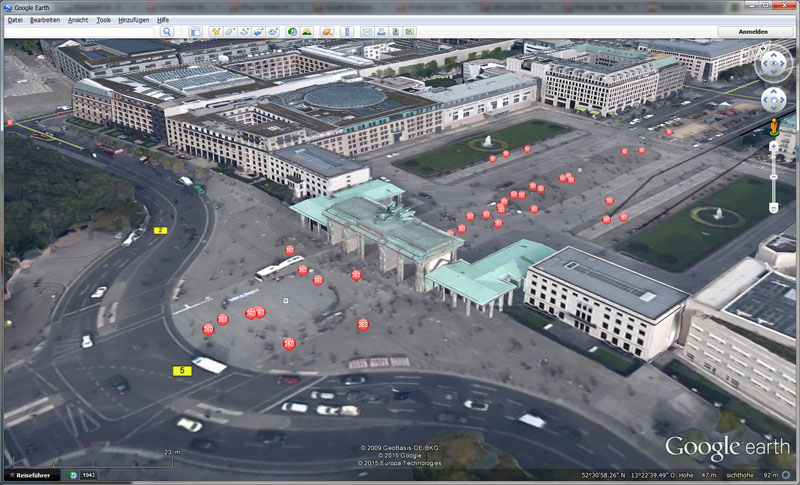
Task: Click the Anmelden sign-in button
Action: tap(753, 32)
